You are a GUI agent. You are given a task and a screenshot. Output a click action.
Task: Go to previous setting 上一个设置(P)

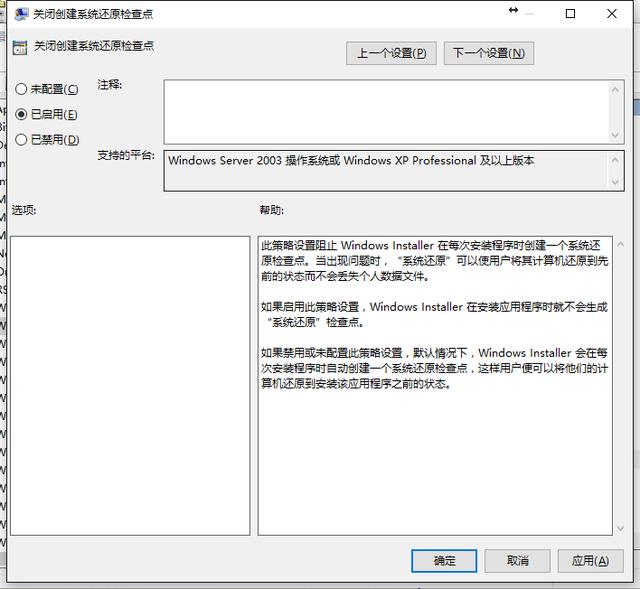click(391, 53)
